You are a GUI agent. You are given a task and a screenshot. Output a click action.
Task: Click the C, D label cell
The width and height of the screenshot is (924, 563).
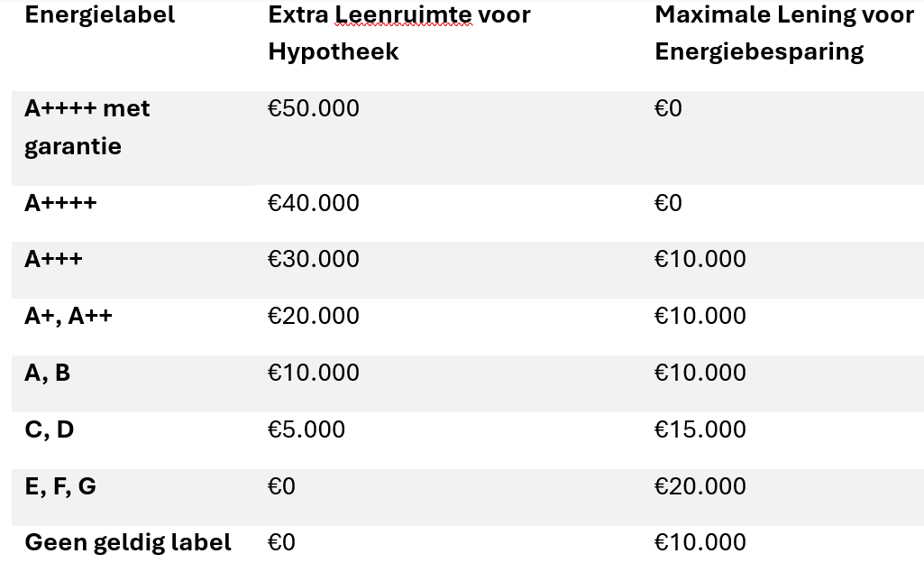(x=50, y=429)
